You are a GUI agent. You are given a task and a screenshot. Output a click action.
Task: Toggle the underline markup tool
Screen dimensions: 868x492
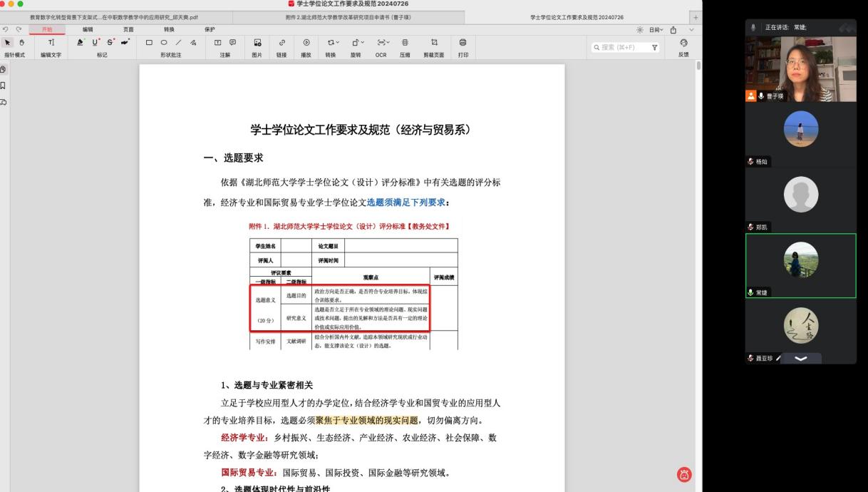(95, 43)
